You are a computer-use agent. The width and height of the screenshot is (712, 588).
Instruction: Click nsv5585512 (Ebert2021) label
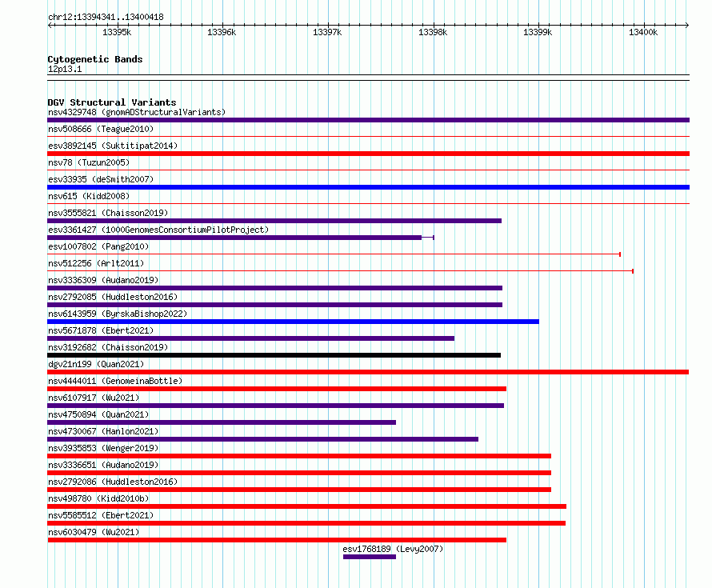101,515
